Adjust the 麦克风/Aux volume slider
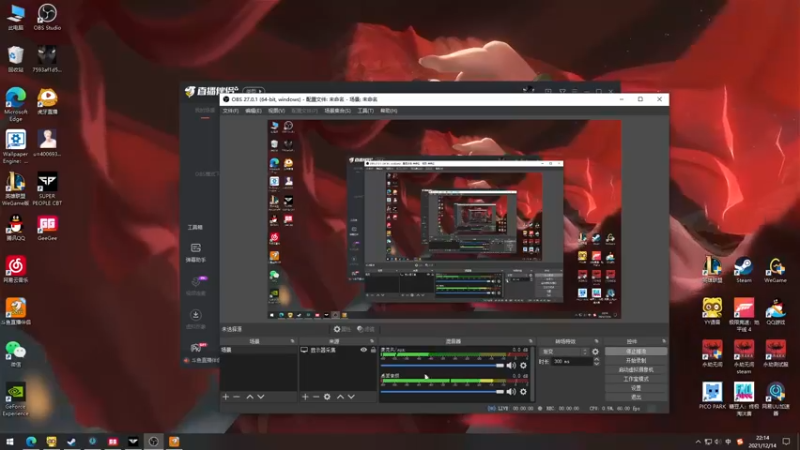Screen dimensions: 800x450 click(x=442, y=365)
